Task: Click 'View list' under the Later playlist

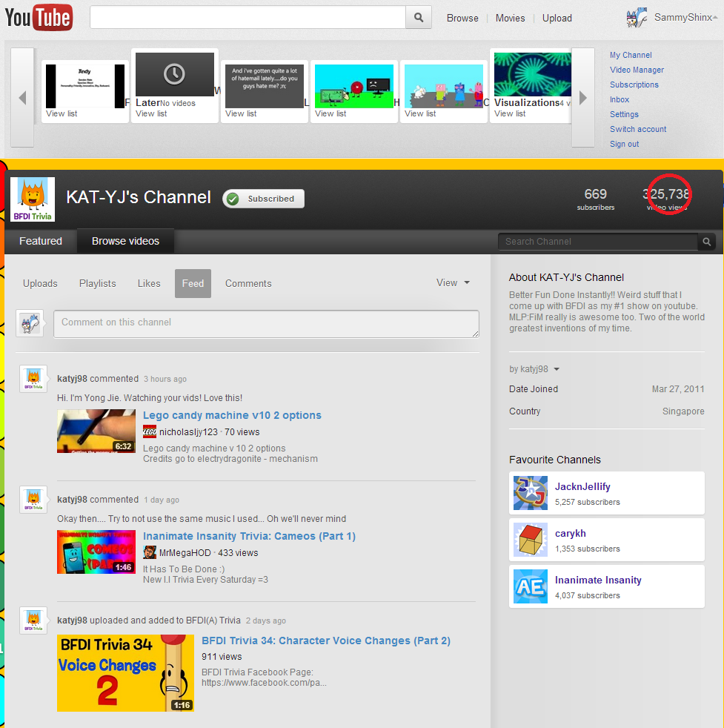Action: (151, 113)
